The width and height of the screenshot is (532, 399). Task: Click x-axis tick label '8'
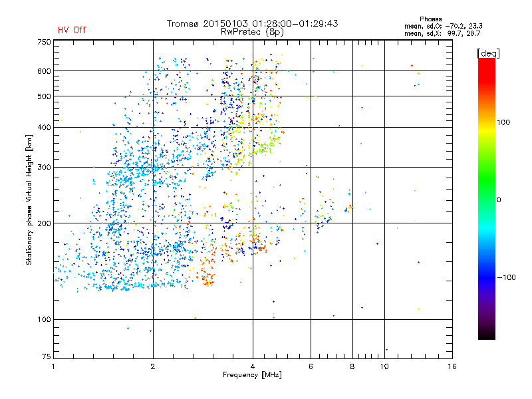click(352, 366)
